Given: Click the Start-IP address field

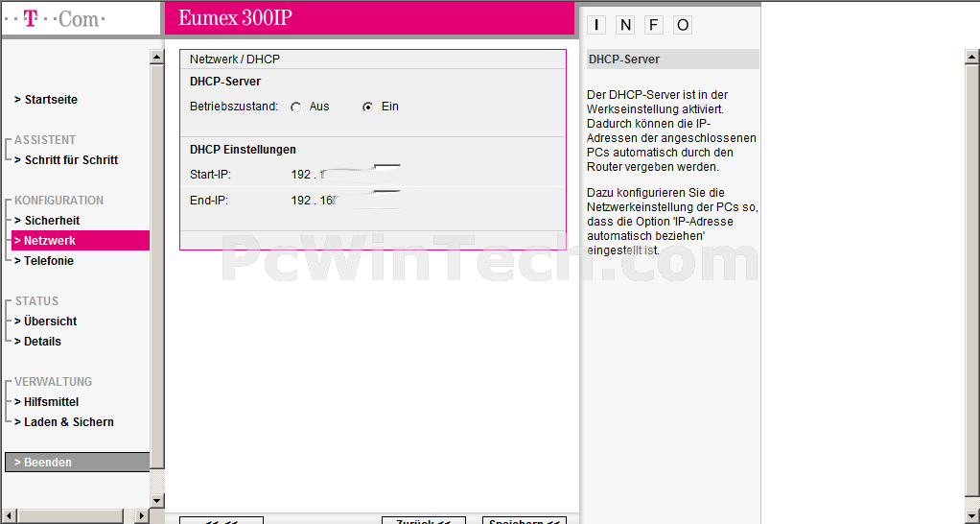Looking at the screenshot, I should [x=345, y=174].
